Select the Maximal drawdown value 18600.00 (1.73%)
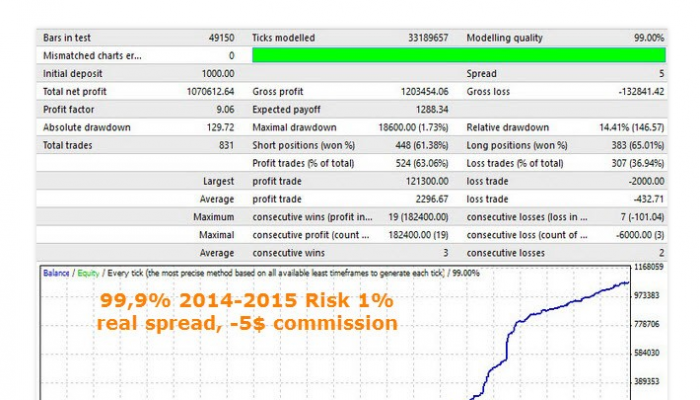700x400 pixels. [413, 127]
